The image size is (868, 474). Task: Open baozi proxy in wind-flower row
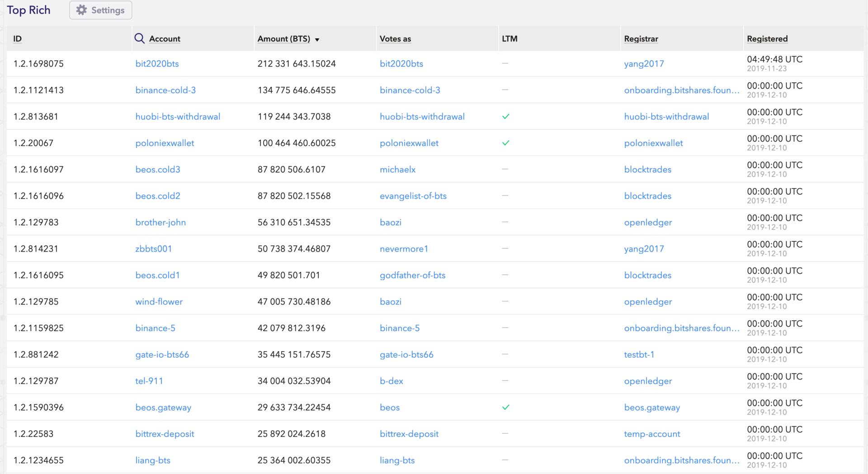pyautogui.click(x=391, y=302)
